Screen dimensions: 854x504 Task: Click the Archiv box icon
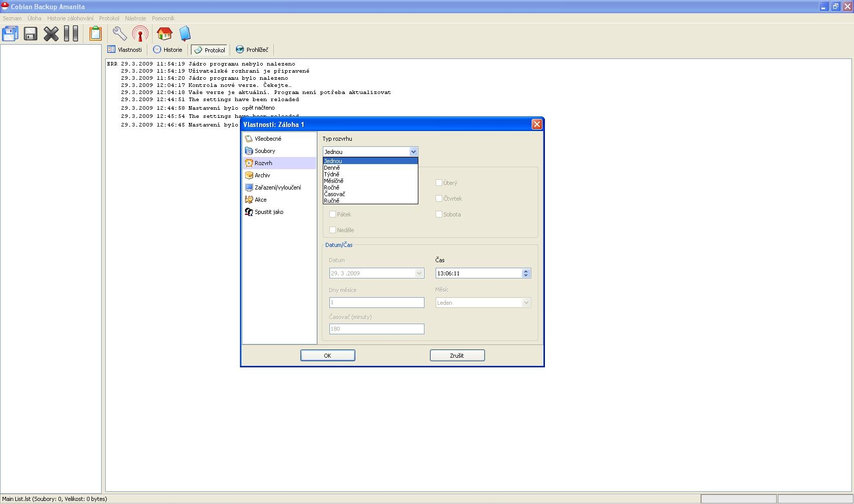(x=249, y=175)
